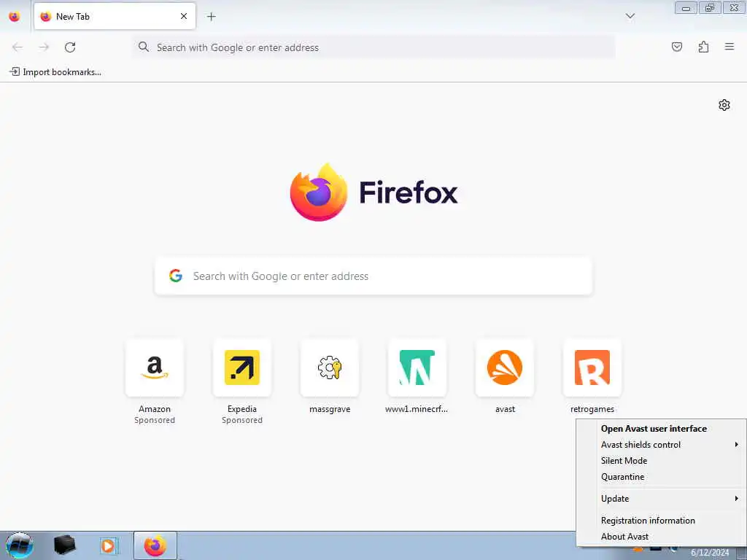Focus the top address bar field
Viewport: 747px width, 560px height.
[x=373, y=47]
